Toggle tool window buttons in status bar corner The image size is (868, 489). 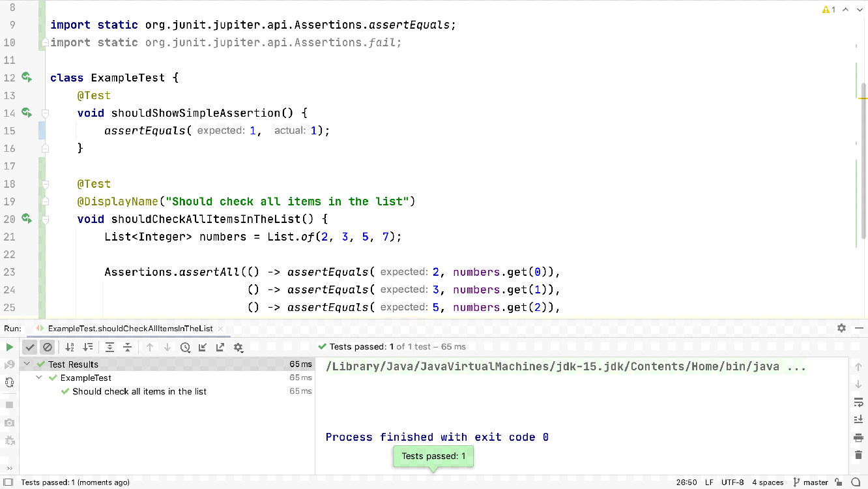pyautogui.click(x=9, y=482)
